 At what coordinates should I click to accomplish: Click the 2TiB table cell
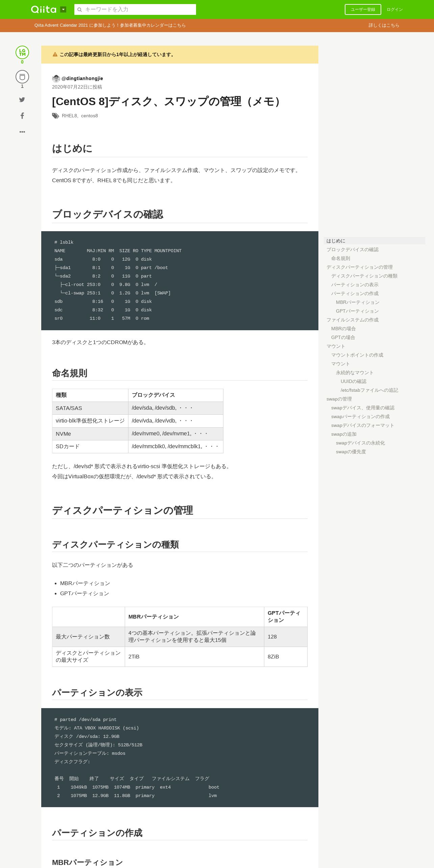tap(194, 657)
